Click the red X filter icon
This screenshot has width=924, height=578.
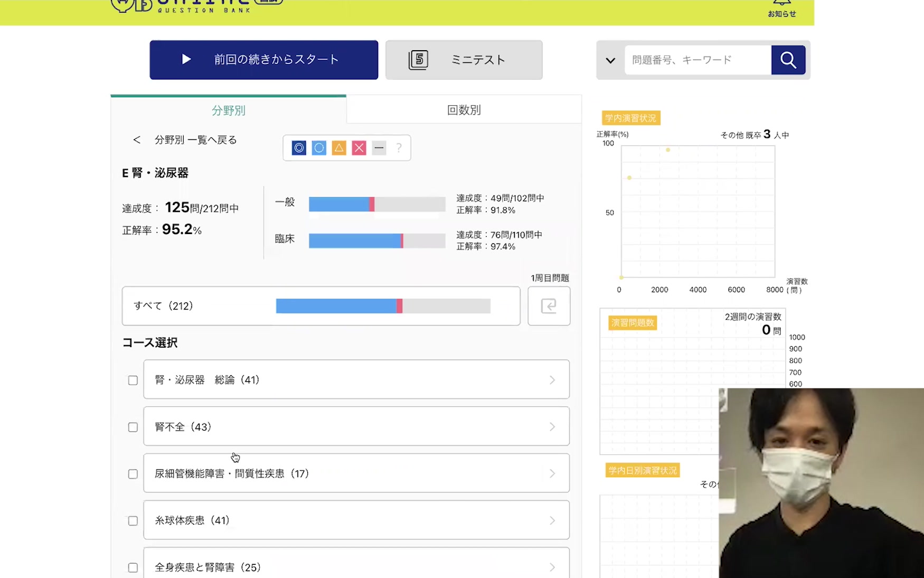pos(359,148)
